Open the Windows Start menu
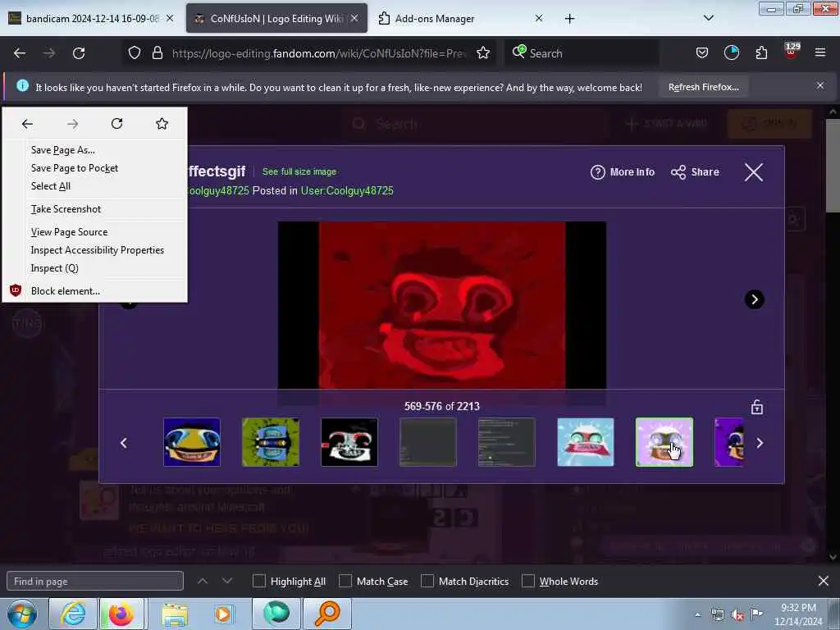The image size is (840, 630). pyautogui.click(x=22, y=614)
